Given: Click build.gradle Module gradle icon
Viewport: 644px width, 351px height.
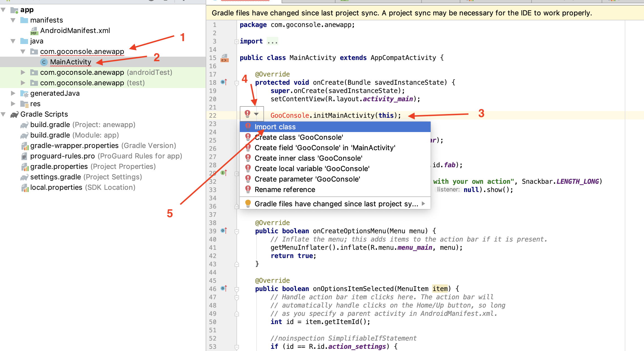Looking at the screenshot, I should point(24,135).
